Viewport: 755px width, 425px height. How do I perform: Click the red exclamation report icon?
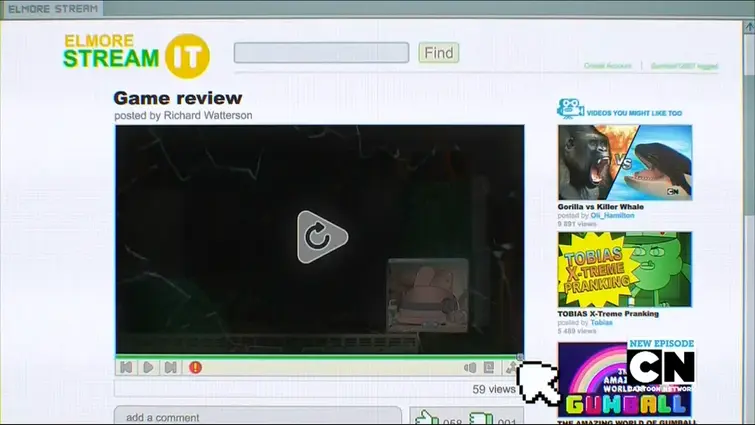(195, 368)
